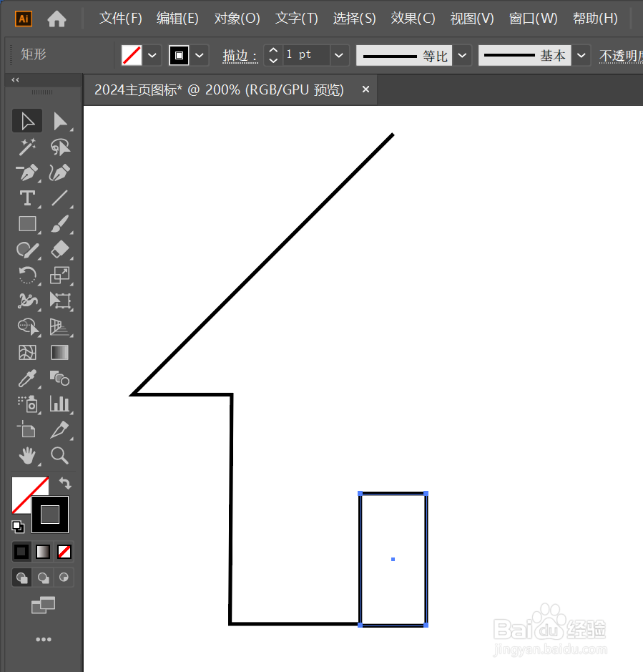Screen dimensions: 643x672
Task: Open the 等比 width profile dropdown
Action: 461,55
